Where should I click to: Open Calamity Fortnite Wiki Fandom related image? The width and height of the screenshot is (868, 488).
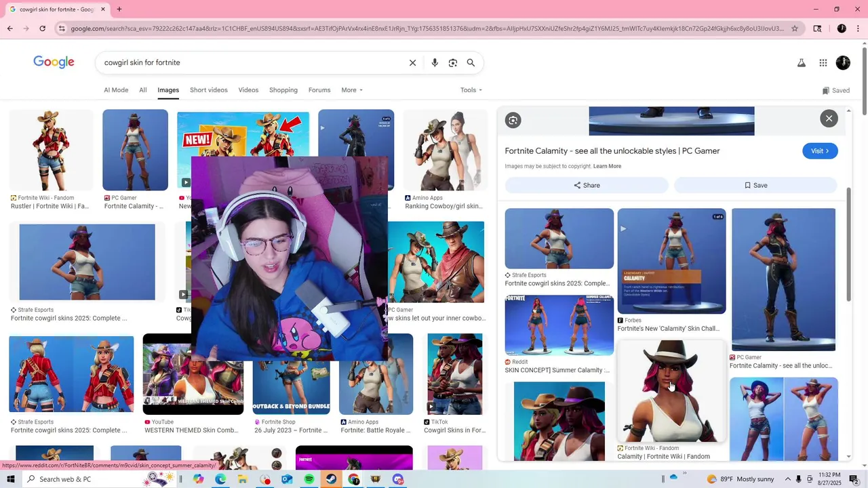pos(671,391)
